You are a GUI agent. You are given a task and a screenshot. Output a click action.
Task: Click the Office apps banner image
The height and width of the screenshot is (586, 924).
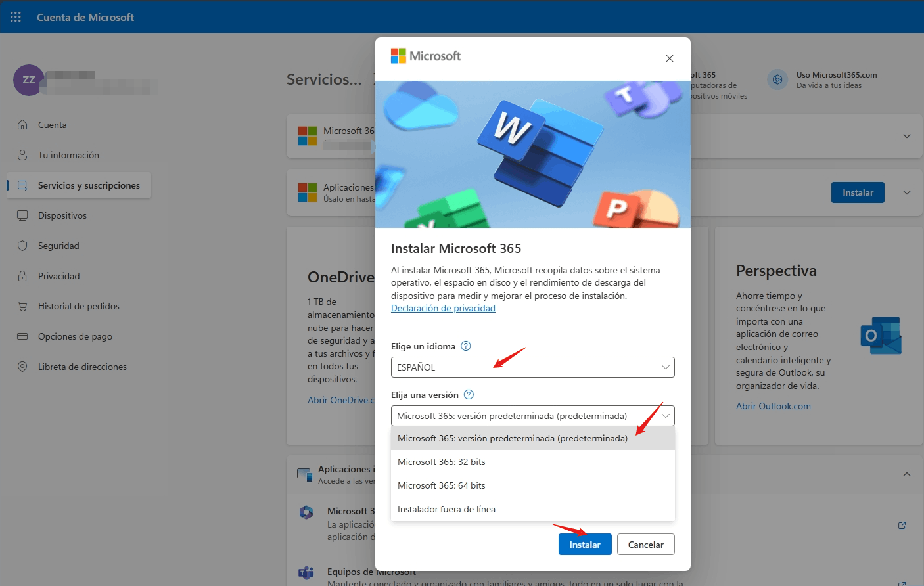pos(533,154)
